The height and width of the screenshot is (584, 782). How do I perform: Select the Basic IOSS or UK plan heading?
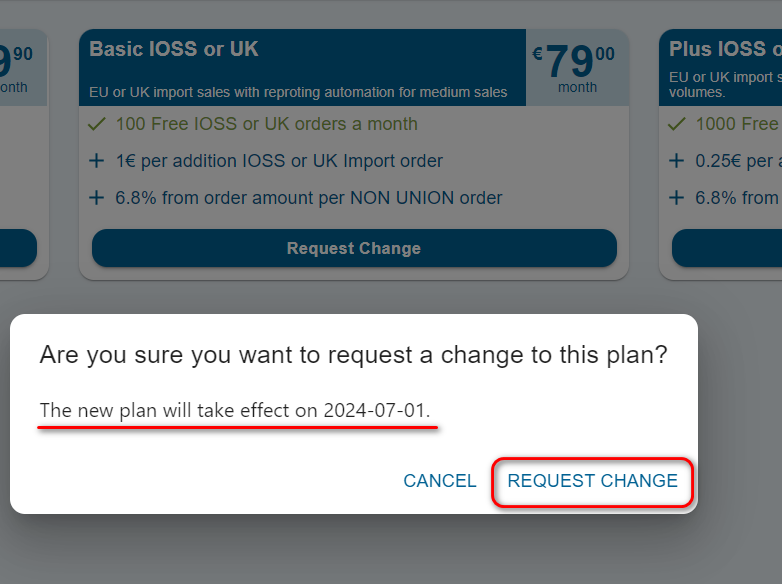(174, 49)
